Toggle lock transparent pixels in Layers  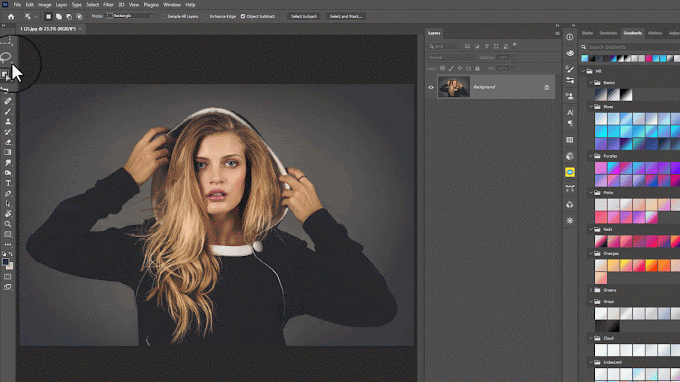pos(442,69)
